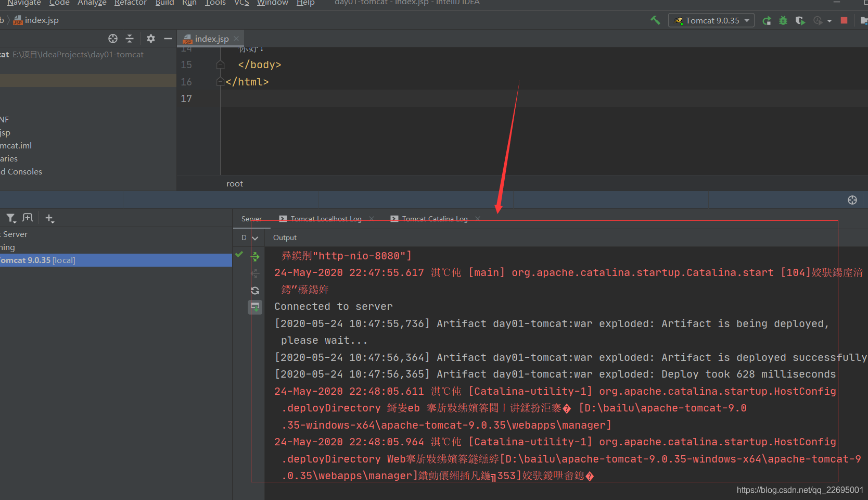Screen dimensions: 868x500
Task: Select the mcat.iml file in project tree
Action: click(16, 146)
